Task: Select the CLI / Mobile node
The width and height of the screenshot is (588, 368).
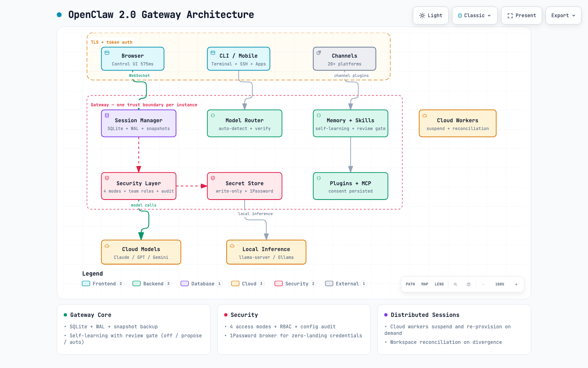Action: (x=238, y=59)
